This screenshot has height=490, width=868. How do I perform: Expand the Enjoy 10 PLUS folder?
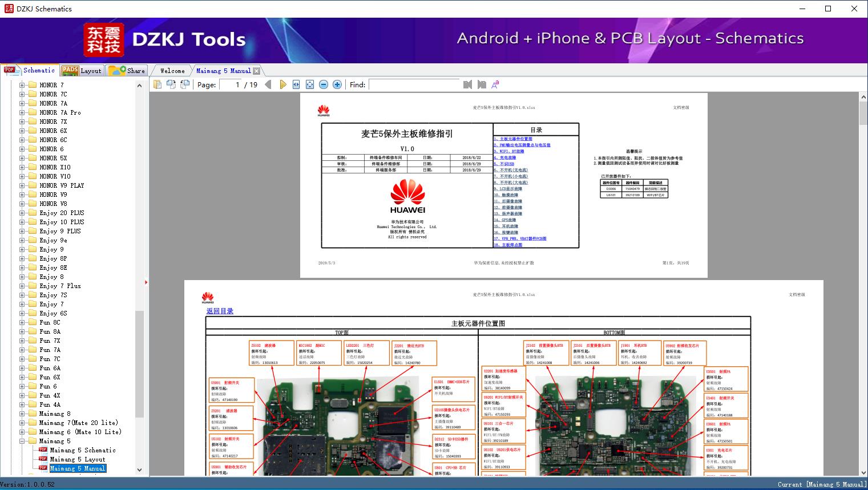(x=22, y=222)
